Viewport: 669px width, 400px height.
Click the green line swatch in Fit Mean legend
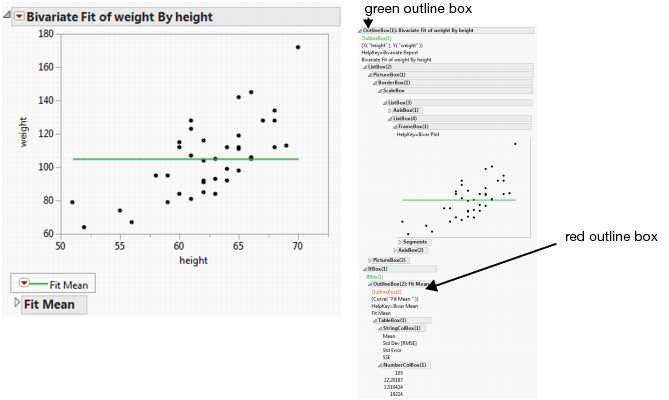(x=41, y=284)
